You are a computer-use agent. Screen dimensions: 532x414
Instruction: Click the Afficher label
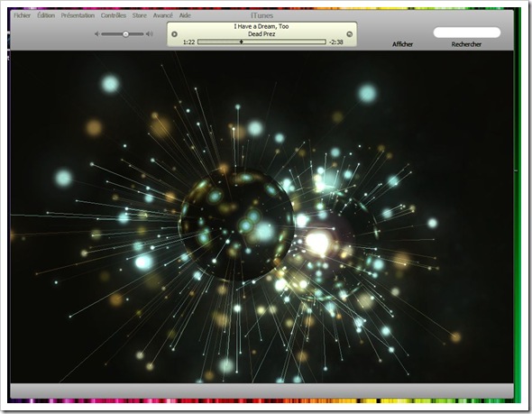[402, 44]
